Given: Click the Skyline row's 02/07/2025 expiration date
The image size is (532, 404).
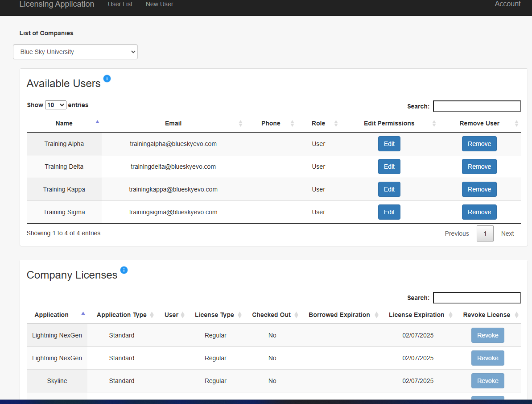Looking at the screenshot, I should point(418,381).
